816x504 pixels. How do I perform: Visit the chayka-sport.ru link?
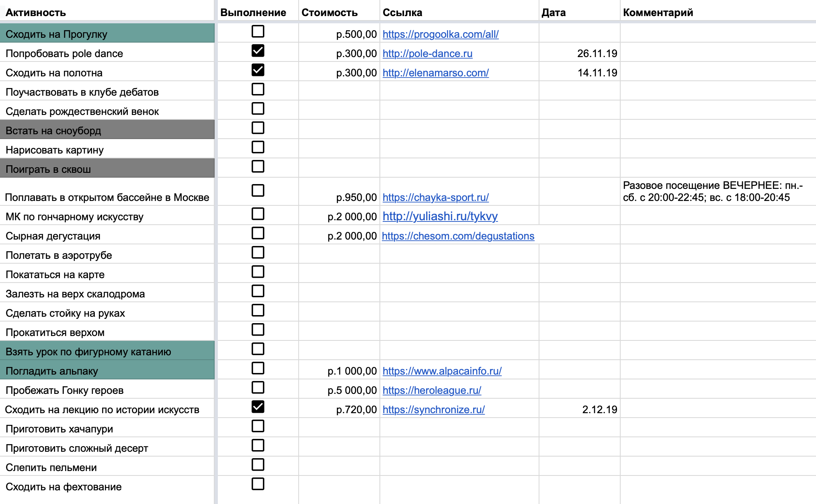coord(436,197)
